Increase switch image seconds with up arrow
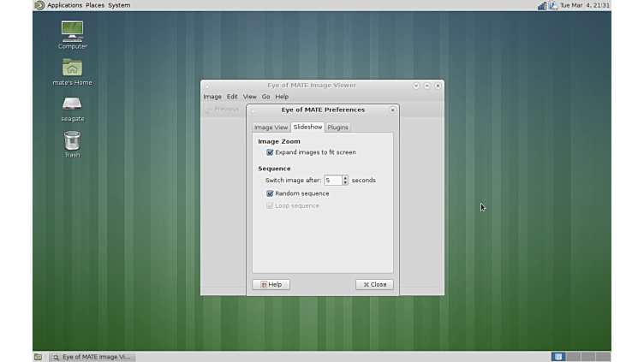The height and width of the screenshot is (362, 644). pyautogui.click(x=345, y=178)
